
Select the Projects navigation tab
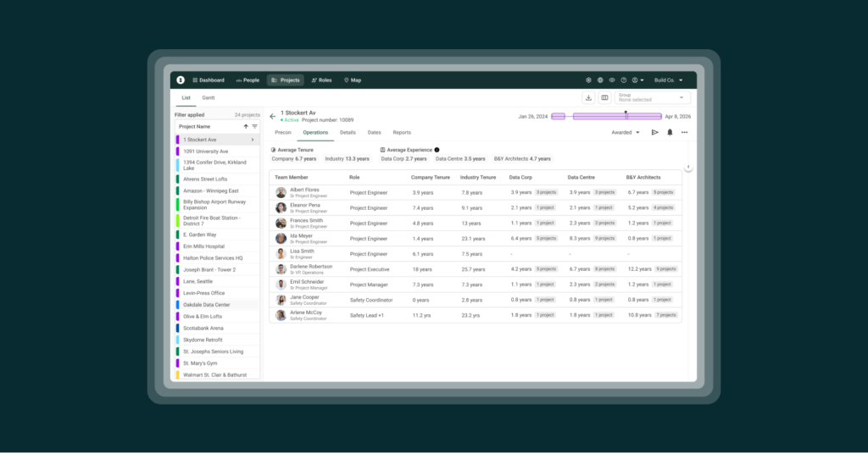tap(286, 80)
